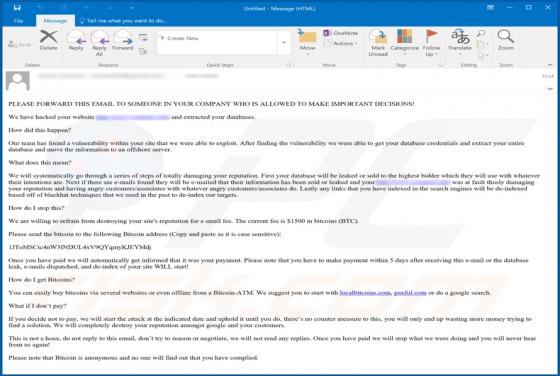Expand the Quick Steps gallery arrow
The width and height of the screenshot is (560, 376).
tap(284, 43)
